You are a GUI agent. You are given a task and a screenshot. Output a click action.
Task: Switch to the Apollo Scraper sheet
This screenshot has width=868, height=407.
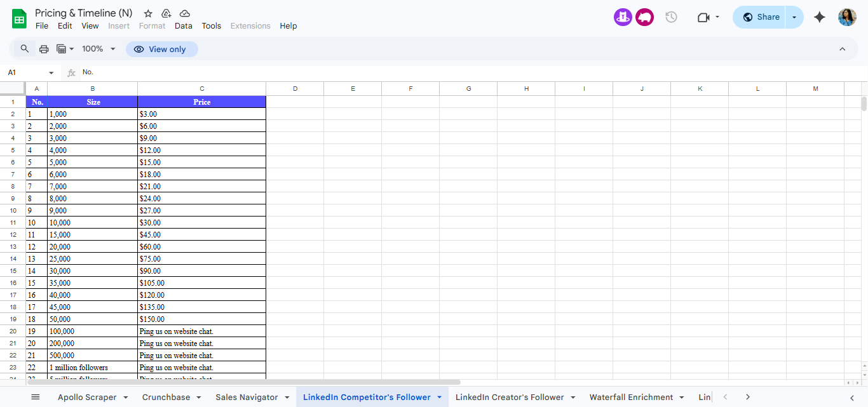[x=87, y=397]
